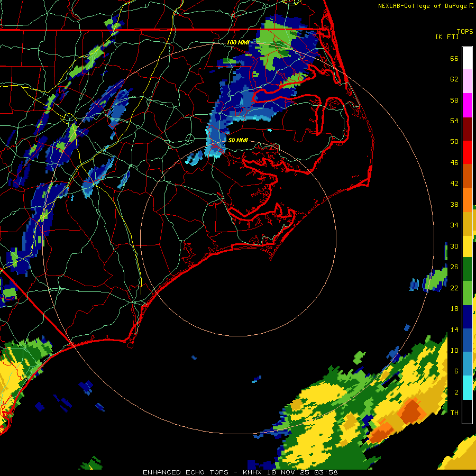Click the 54 scale value
The height and width of the screenshot is (476, 476).
(454, 121)
